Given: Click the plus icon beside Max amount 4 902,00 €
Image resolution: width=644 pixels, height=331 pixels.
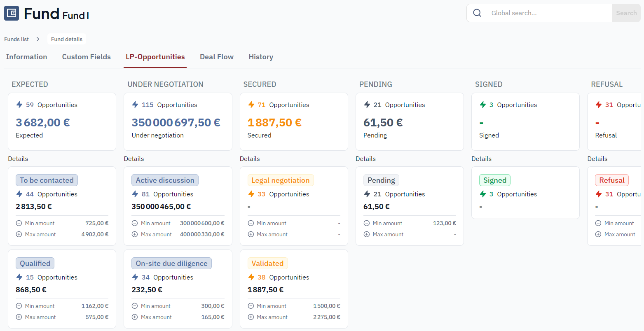Looking at the screenshot, I should pos(19,234).
